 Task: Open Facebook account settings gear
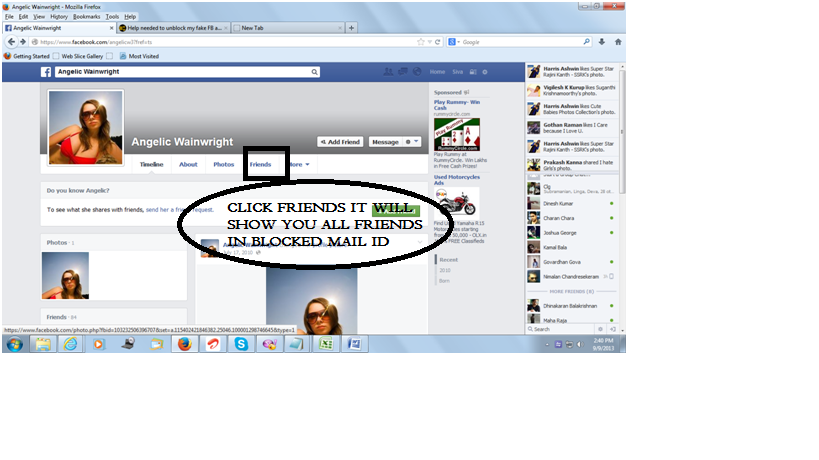(485, 72)
